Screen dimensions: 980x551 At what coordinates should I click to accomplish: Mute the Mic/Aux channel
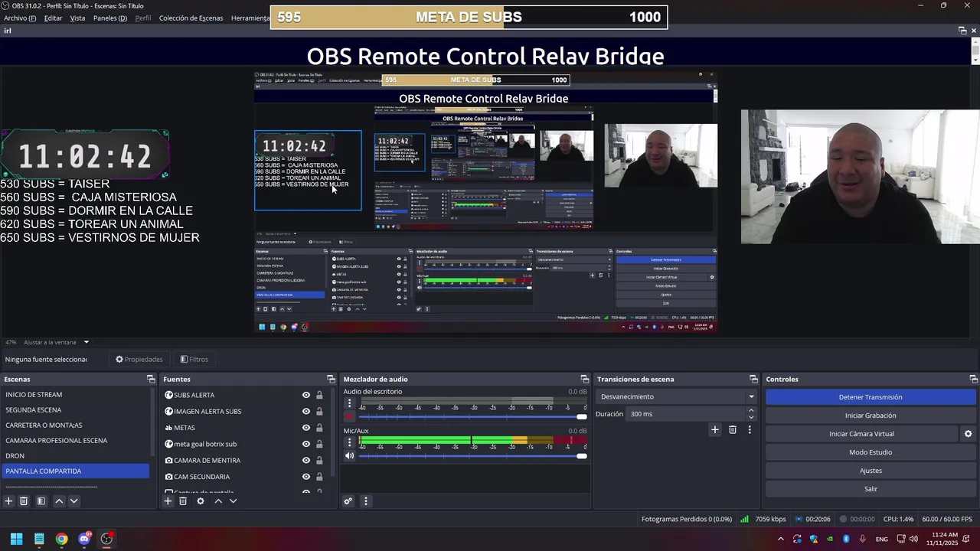click(x=350, y=456)
